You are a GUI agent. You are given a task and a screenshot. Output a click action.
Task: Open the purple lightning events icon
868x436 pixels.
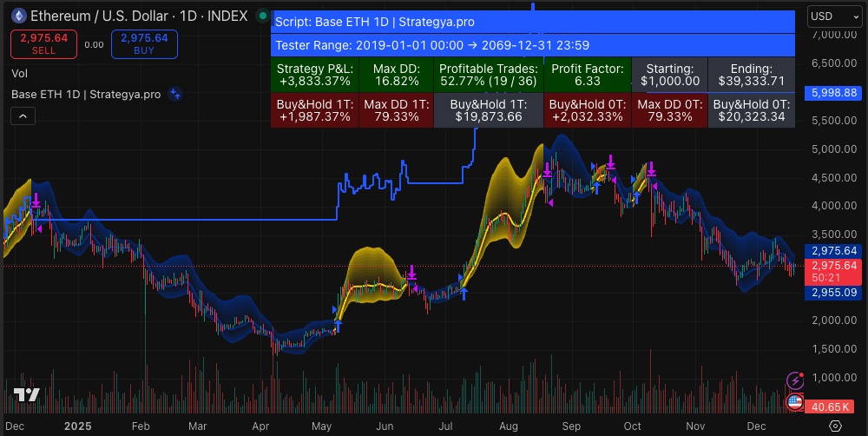pyautogui.click(x=795, y=380)
